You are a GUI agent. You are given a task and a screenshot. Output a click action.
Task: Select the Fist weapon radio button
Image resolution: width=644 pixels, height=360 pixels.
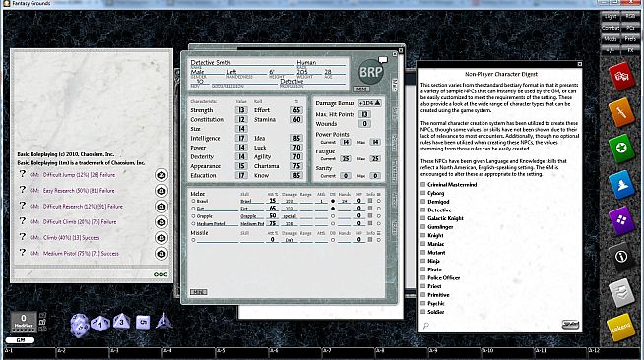[x=193, y=209]
